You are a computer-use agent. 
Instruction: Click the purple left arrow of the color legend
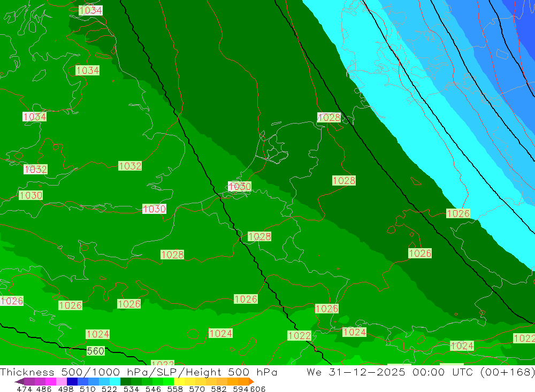coord(19,382)
